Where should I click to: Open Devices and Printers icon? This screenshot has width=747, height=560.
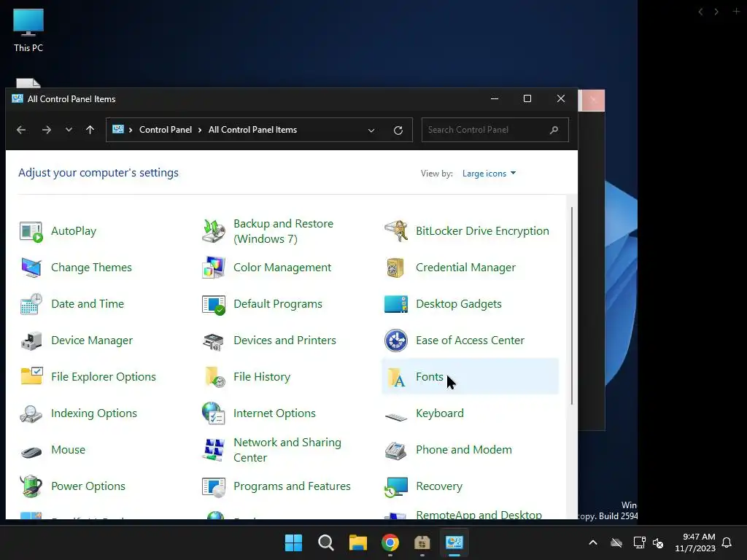tap(214, 341)
